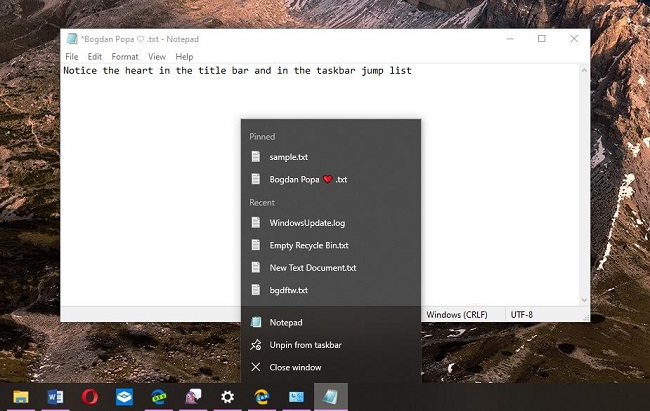This screenshot has height=411, width=650.
Task: Open pinned Bogdan Popa heart .txt file
Action: click(x=331, y=179)
